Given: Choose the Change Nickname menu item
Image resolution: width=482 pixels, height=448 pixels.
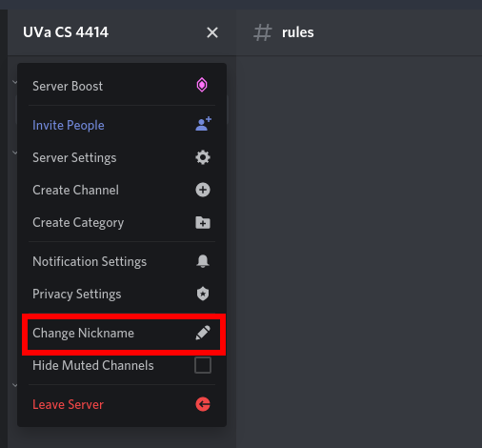Looking at the screenshot, I should [122, 333].
